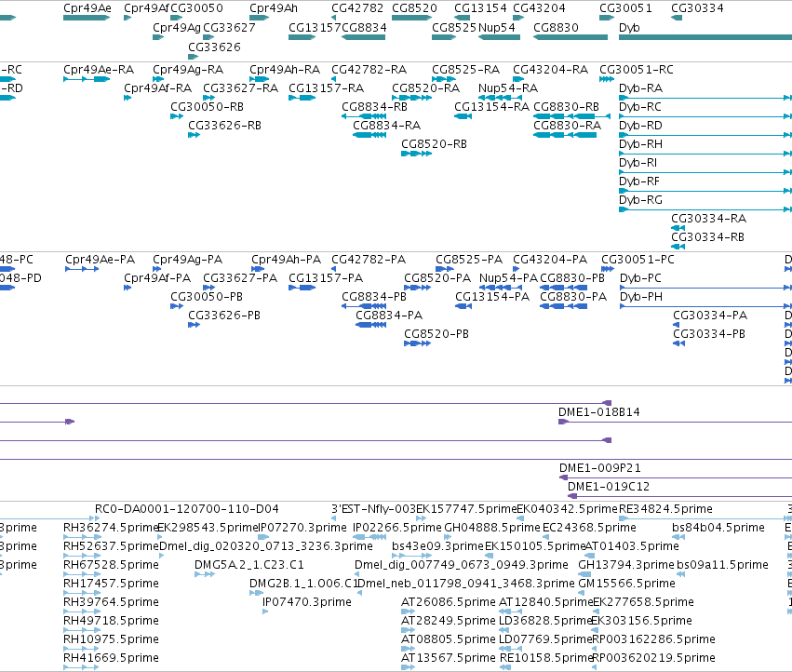This screenshot has height=672, width=792.
Task: Select the Dyb gene label
Action: tap(629, 28)
